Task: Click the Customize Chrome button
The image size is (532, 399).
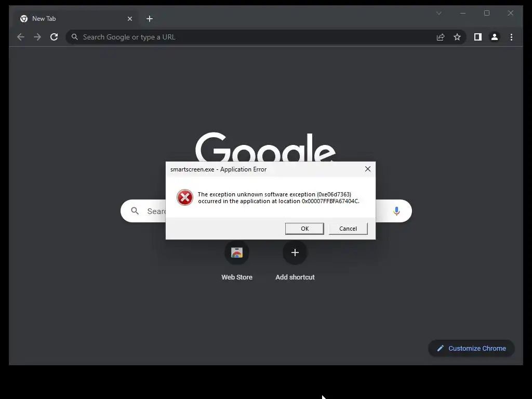Action: pos(471,348)
